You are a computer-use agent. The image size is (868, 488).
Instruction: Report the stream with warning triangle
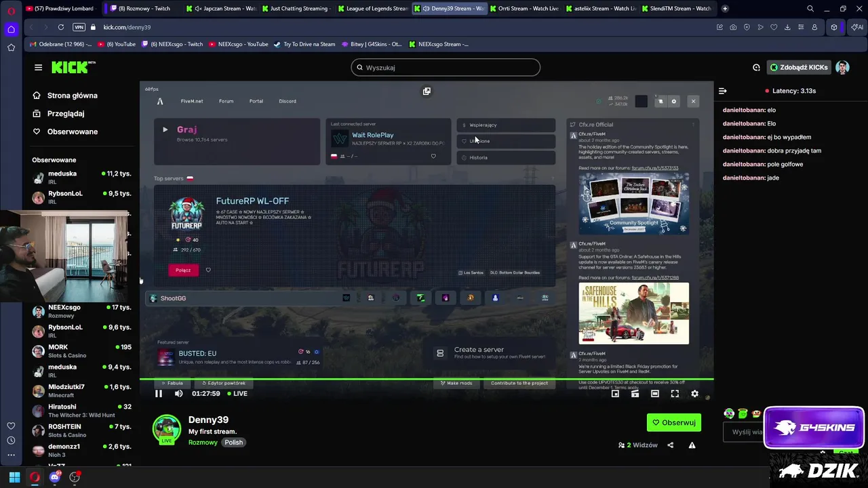692,445
